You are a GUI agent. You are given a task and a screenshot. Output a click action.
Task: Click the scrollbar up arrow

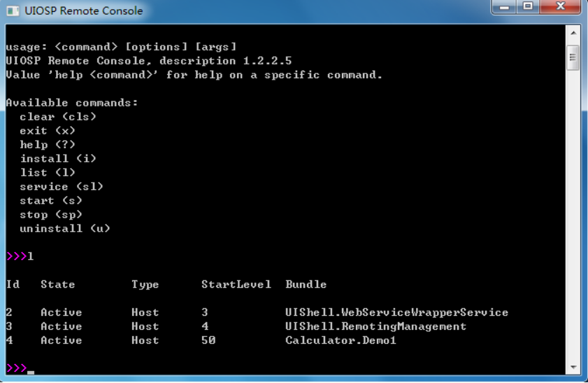pos(573,33)
